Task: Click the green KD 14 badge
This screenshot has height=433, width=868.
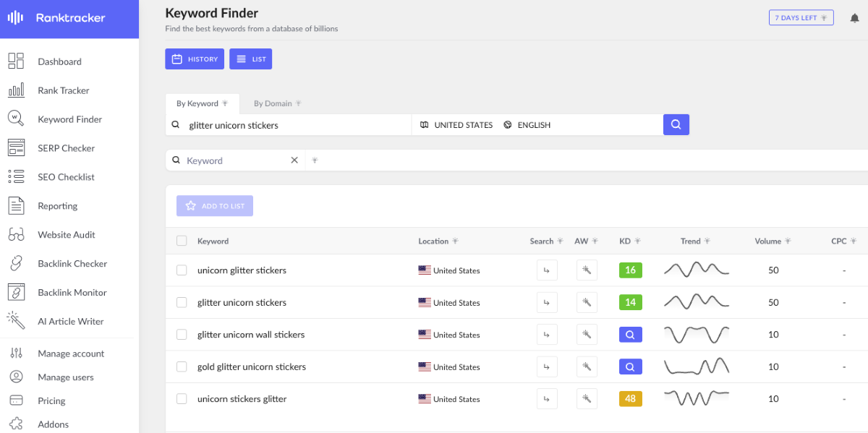Action: [x=630, y=302]
